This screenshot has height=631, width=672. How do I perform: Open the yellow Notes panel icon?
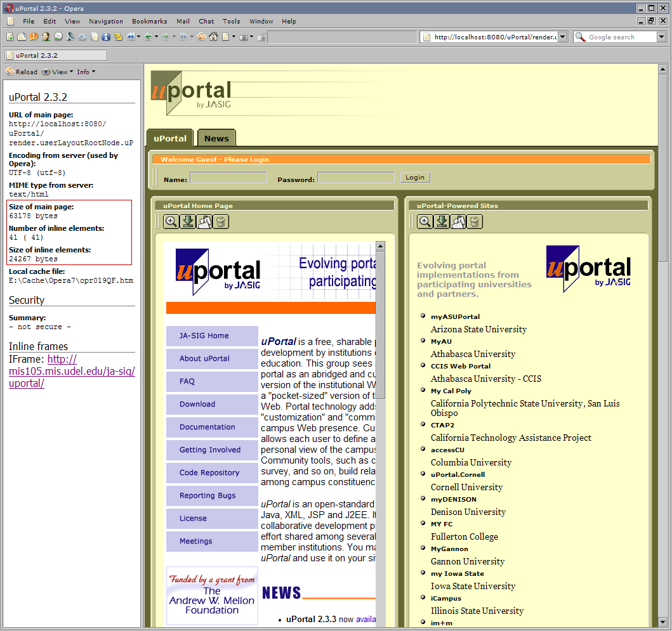point(118,37)
